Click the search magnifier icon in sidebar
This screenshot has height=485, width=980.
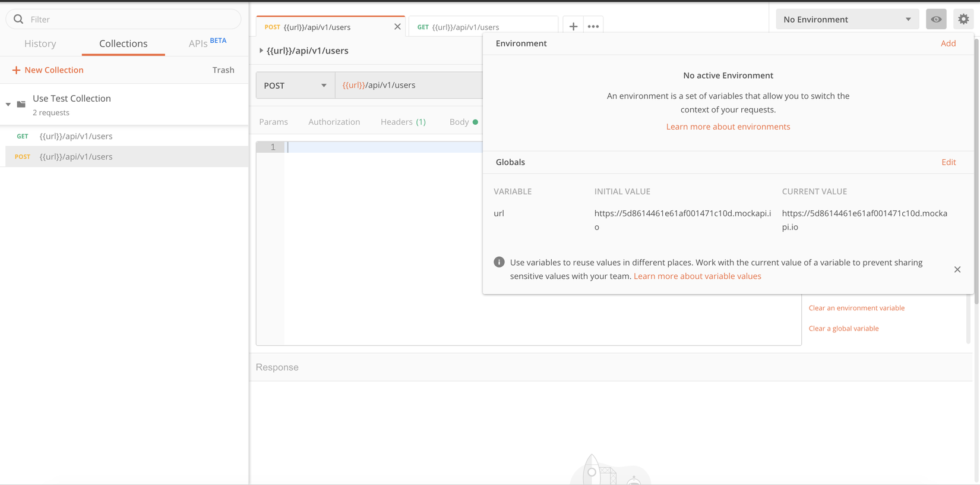(x=18, y=19)
